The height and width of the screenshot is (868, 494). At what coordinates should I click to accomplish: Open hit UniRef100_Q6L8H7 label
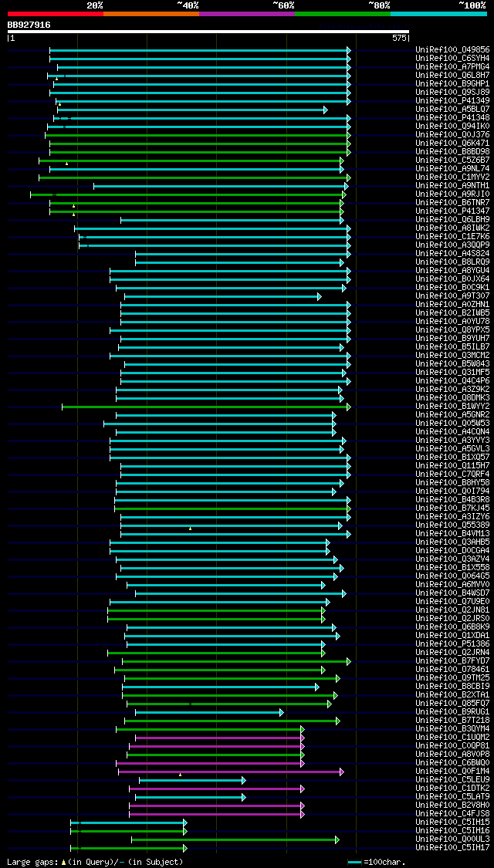452,76
